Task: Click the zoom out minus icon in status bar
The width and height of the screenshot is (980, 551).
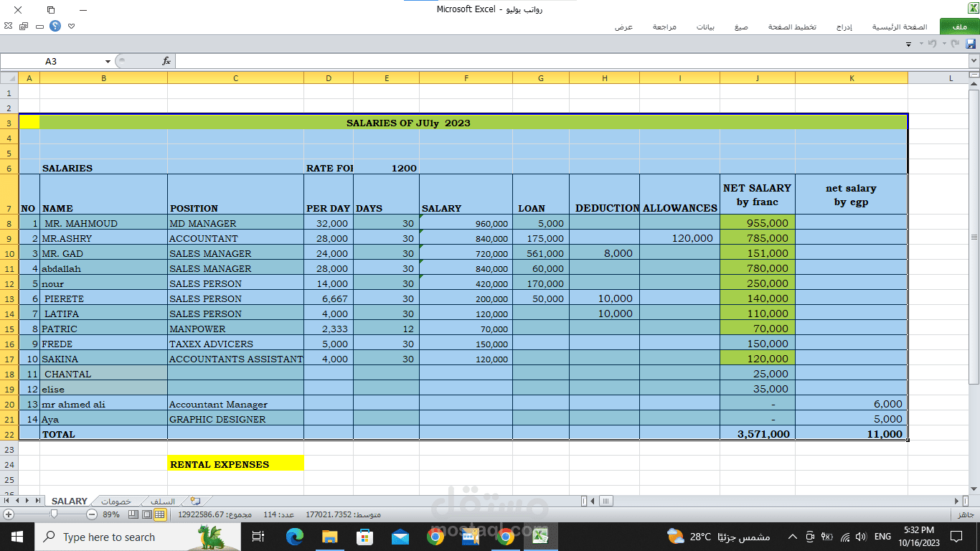Action: pyautogui.click(x=91, y=514)
